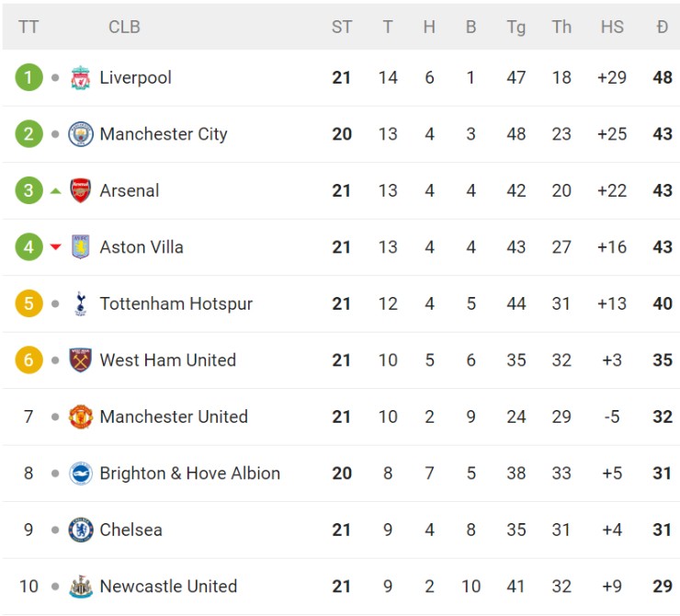Click the Liverpool club crest icon
680x616 pixels.
pyautogui.click(x=81, y=78)
